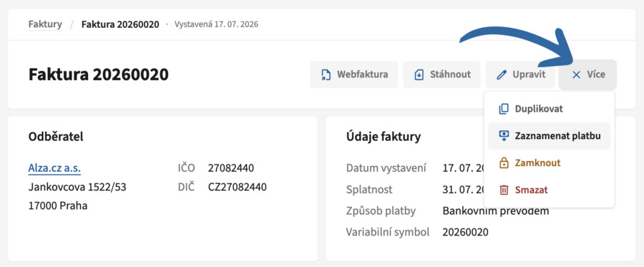Click the Smazat trash icon
Image resolution: width=644 pixels, height=267 pixels.
point(504,190)
